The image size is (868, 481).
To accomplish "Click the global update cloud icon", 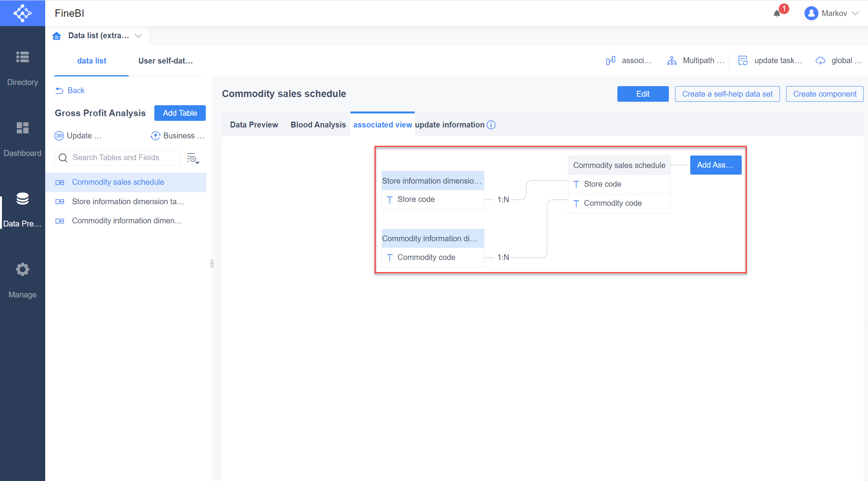I will 820,61.
